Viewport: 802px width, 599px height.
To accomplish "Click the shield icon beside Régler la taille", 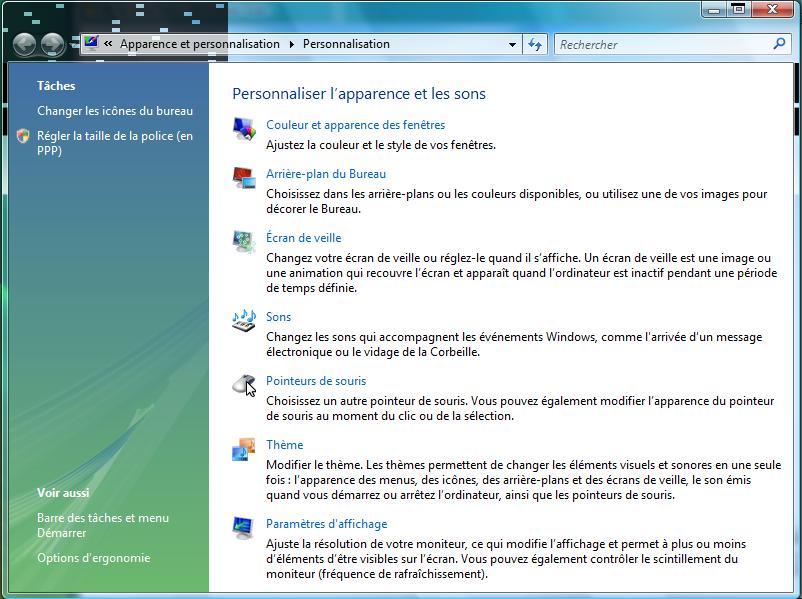I will click(x=23, y=136).
